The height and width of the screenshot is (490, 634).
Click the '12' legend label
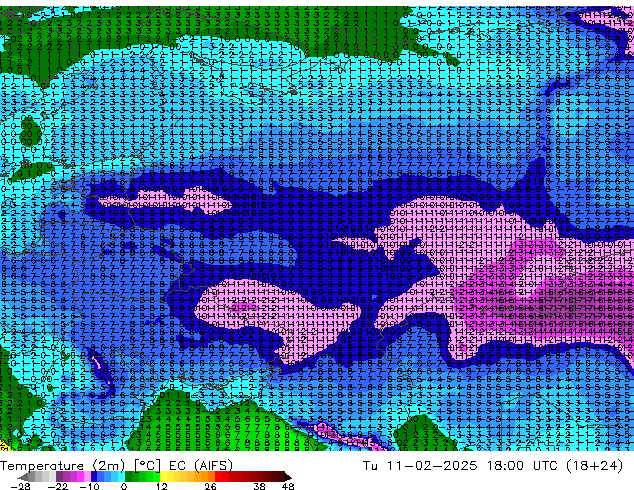pos(162,486)
